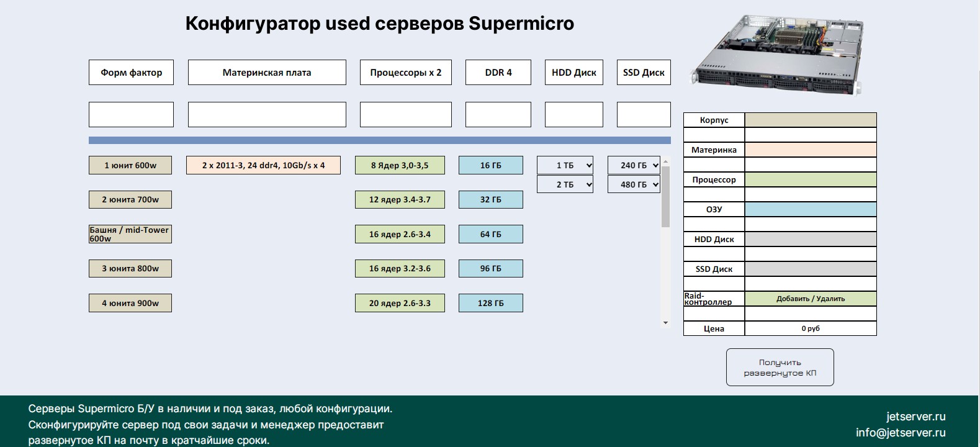Click empty field under SSD Диск
Viewport: 980px width, 447px height.
644,115
